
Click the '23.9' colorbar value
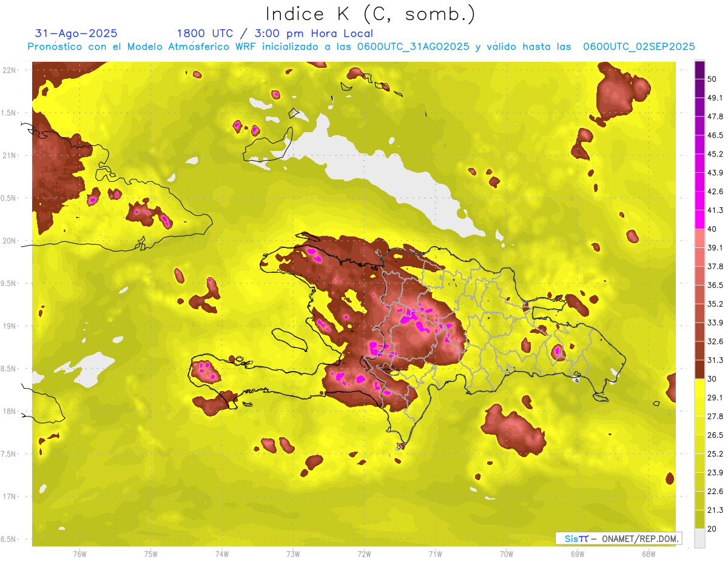coord(715,472)
